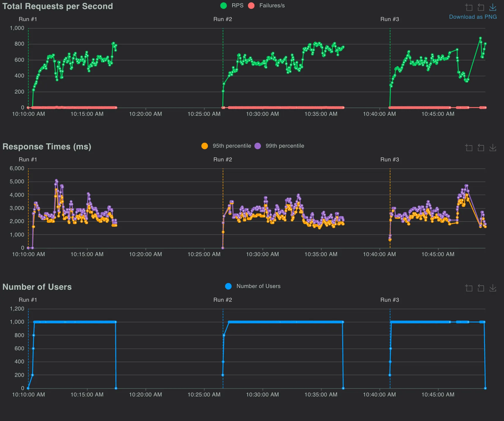Toggle the Failures/s series legend
This screenshot has width=504, height=421.
point(266,6)
